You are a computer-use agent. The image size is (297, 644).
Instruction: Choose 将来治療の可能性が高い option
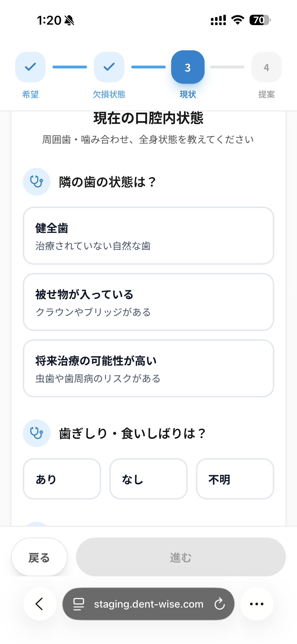pyautogui.click(x=148, y=368)
